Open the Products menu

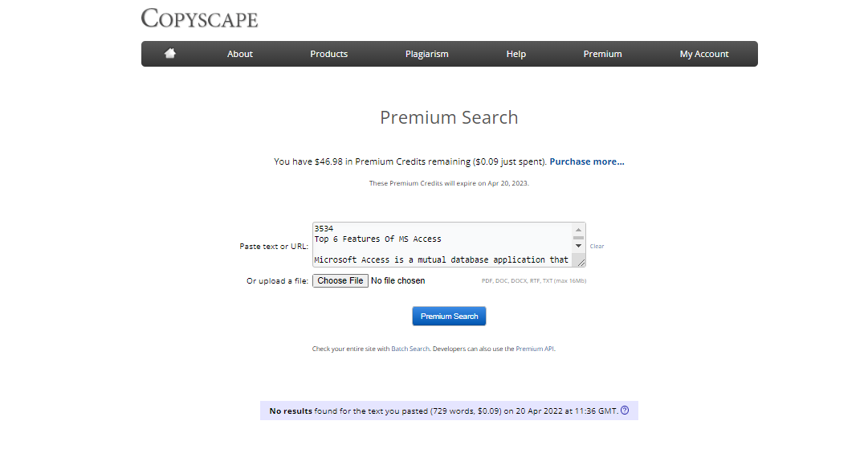click(329, 54)
